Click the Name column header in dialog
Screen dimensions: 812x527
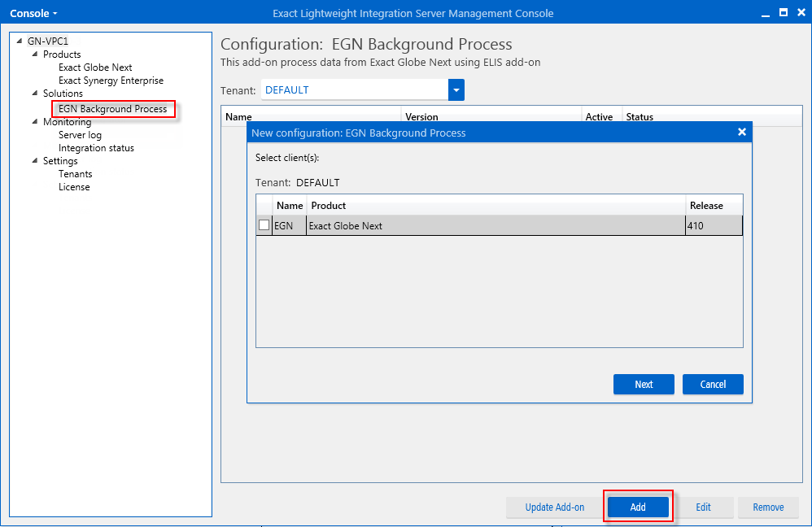pyautogui.click(x=290, y=206)
